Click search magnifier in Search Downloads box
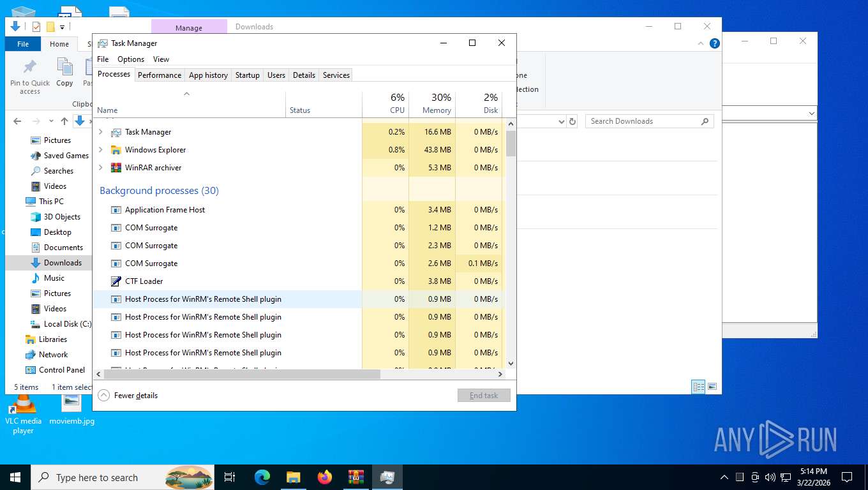 pyautogui.click(x=705, y=121)
